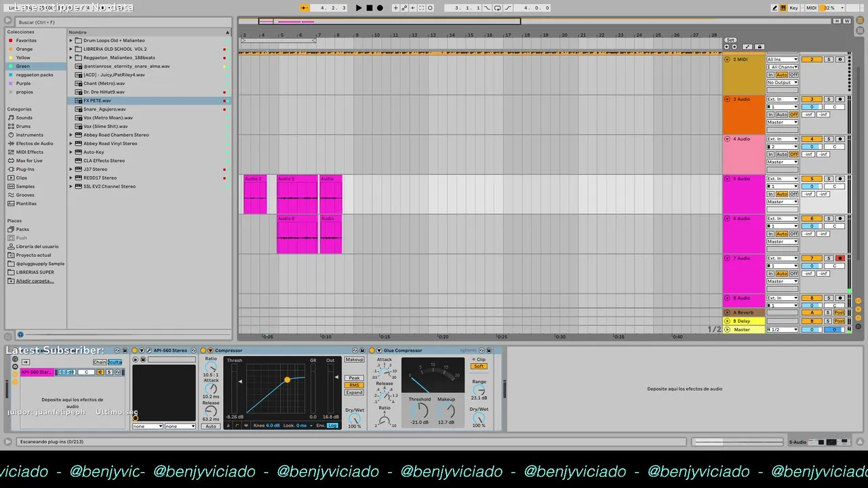Set monitor to In on 4 Audio
Viewport: 868px width, 488px height.
pyautogui.click(x=770, y=154)
